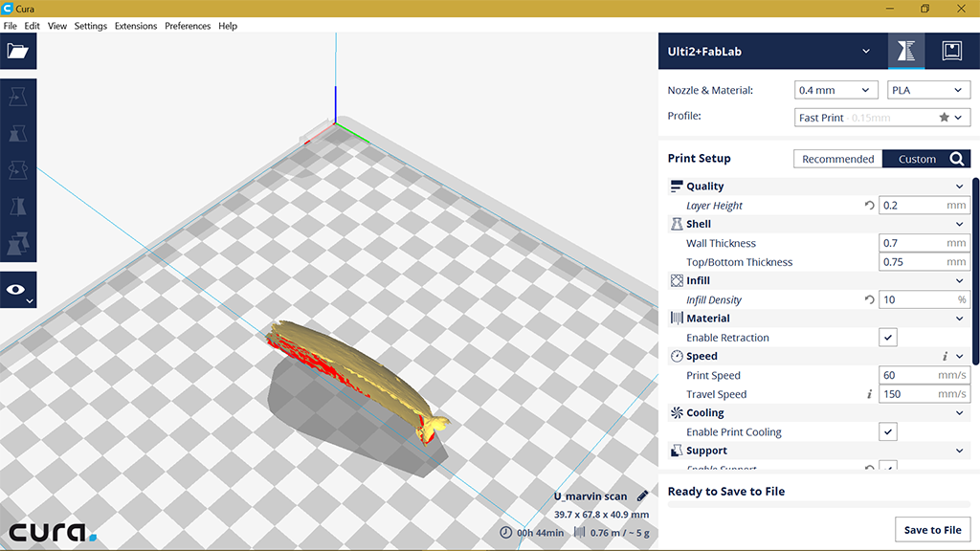Click the model dimensions 39.7 x 67.8 x 40.9 mm

(x=601, y=514)
